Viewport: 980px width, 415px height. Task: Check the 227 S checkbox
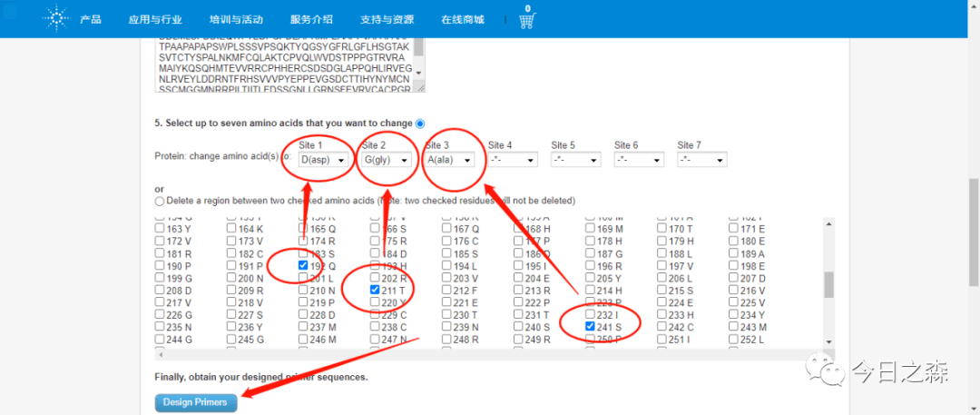coord(231,314)
